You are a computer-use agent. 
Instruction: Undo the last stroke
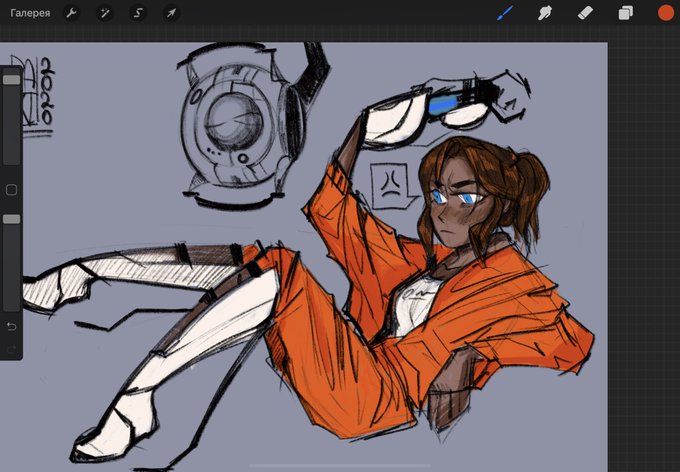(x=12, y=326)
